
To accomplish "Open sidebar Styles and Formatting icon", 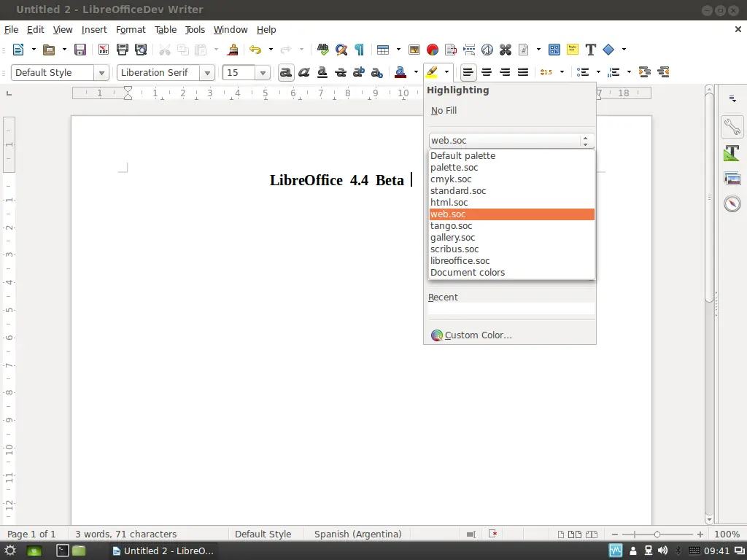I will point(732,153).
